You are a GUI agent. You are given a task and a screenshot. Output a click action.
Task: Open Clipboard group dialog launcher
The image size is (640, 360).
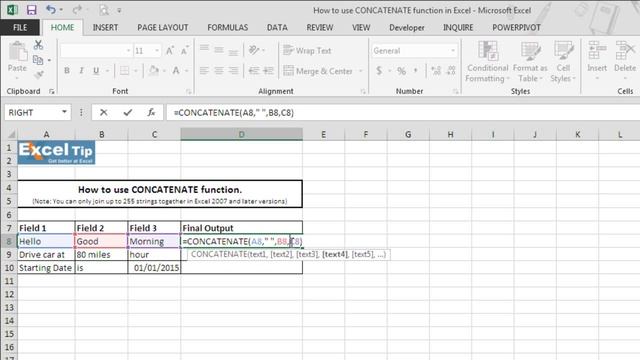pos(52,91)
